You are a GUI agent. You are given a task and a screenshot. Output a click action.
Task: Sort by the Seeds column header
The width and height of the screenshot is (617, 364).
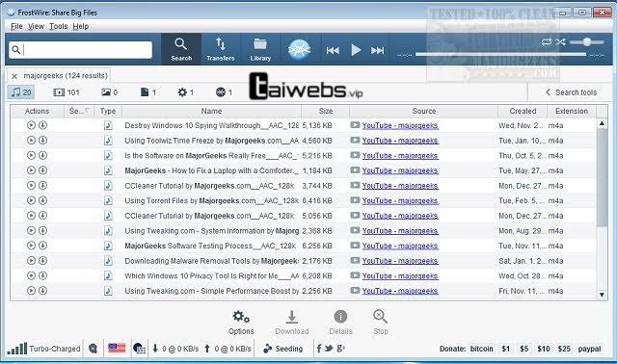79,112
